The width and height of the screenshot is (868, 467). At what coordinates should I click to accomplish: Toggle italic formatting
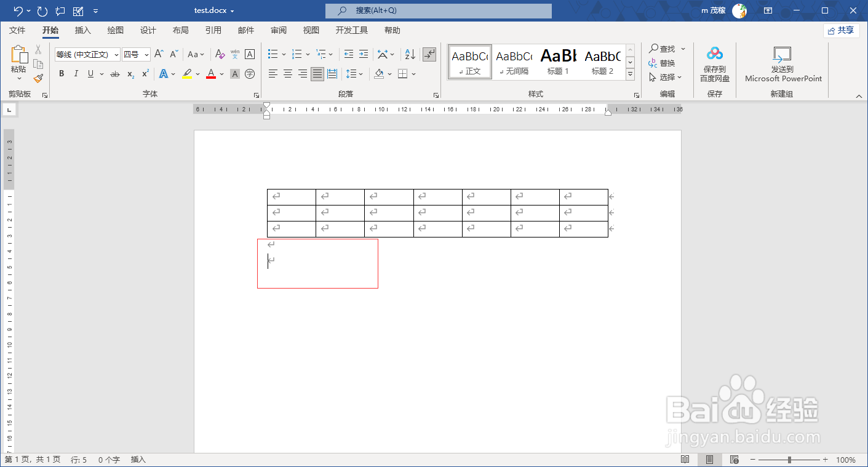pos(75,73)
